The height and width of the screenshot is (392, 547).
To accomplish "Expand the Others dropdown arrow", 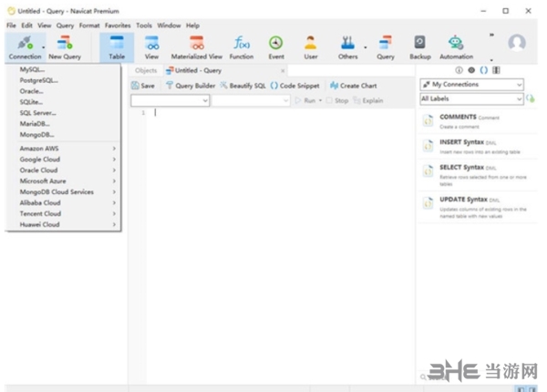I will pos(366,47).
